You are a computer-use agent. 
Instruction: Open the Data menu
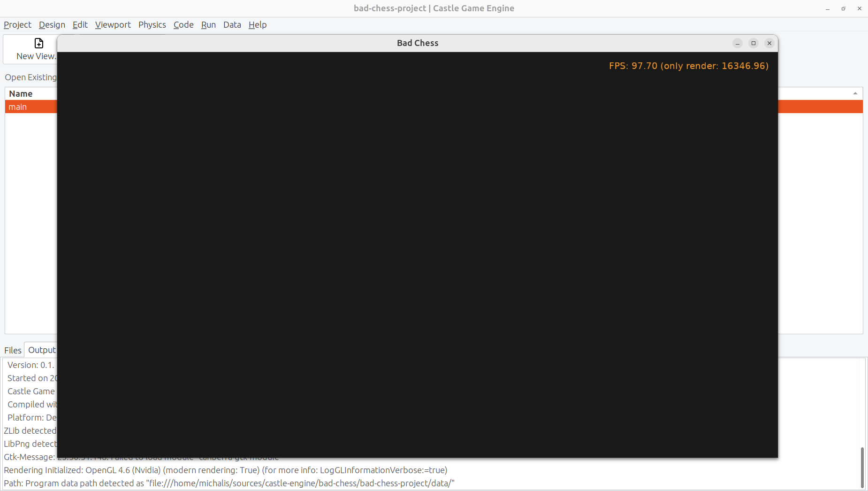(x=232, y=25)
